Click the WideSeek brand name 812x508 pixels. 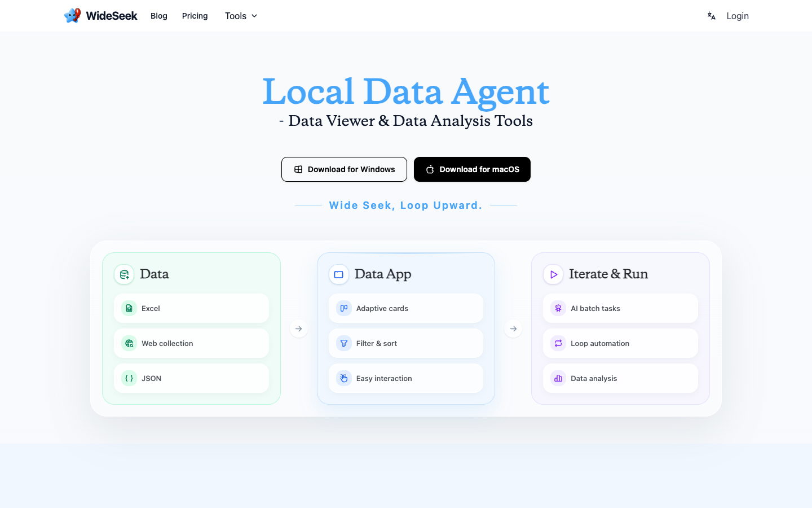pos(112,16)
